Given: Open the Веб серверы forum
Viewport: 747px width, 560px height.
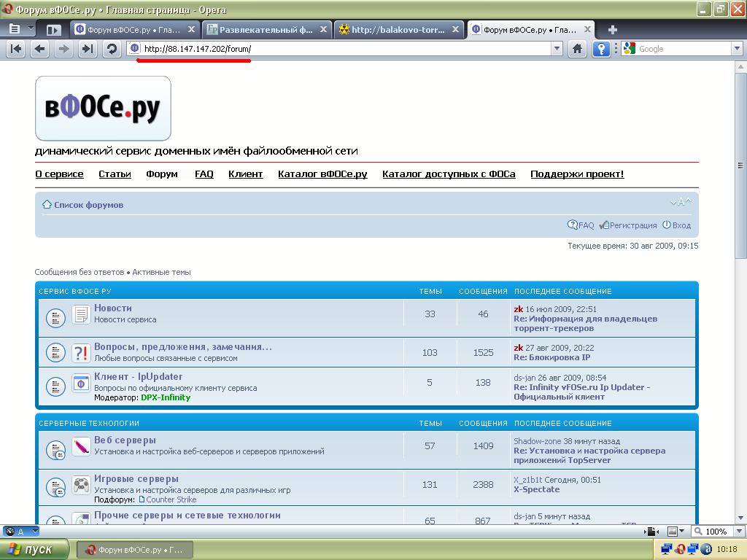Looking at the screenshot, I should pyautogui.click(x=125, y=440).
